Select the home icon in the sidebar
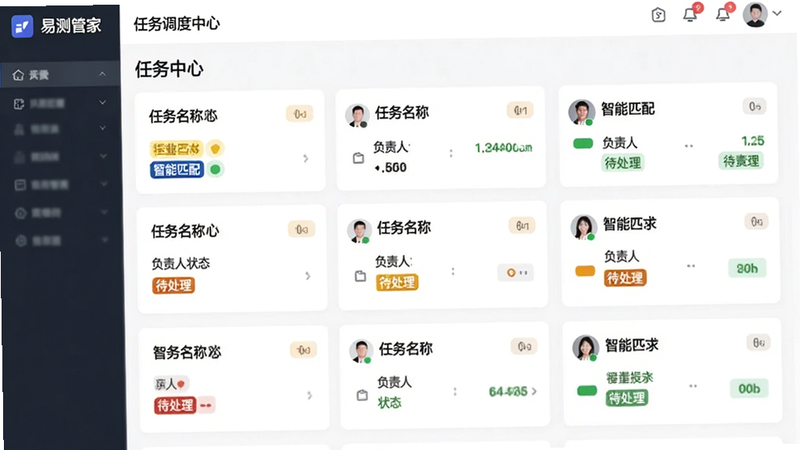This screenshot has height=450, width=800. click(18, 75)
